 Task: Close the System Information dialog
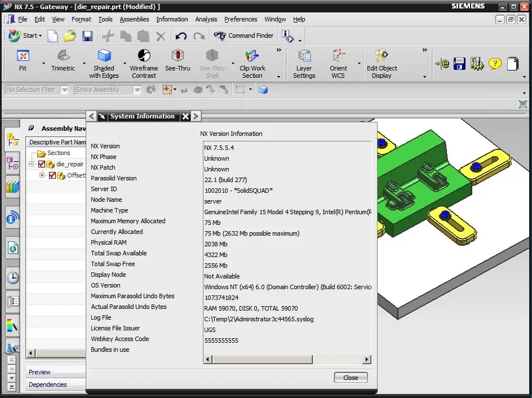[x=350, y=377]
